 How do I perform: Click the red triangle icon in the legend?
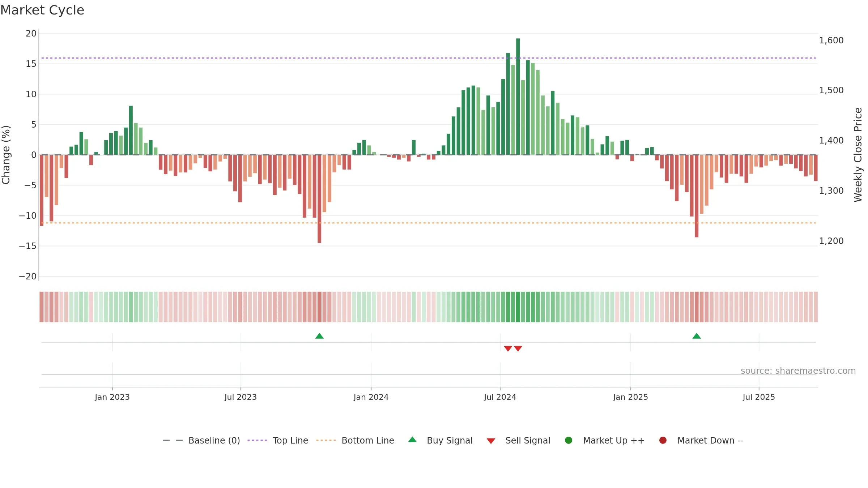491,441
